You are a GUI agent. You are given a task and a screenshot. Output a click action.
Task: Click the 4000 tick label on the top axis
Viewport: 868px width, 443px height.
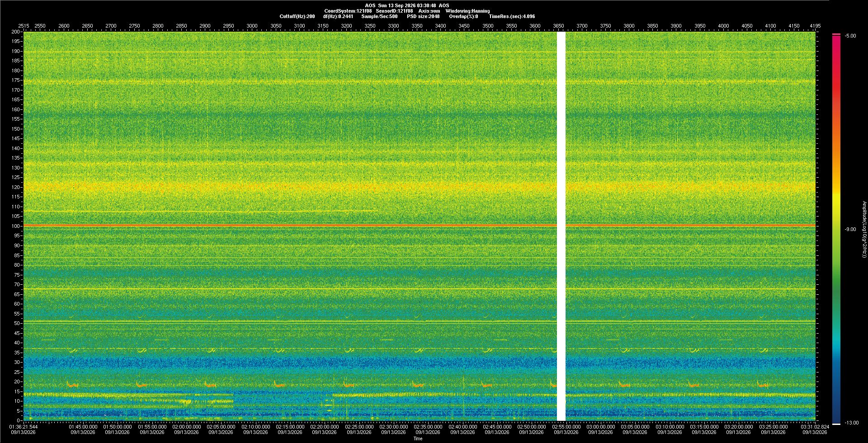point(723,26)
